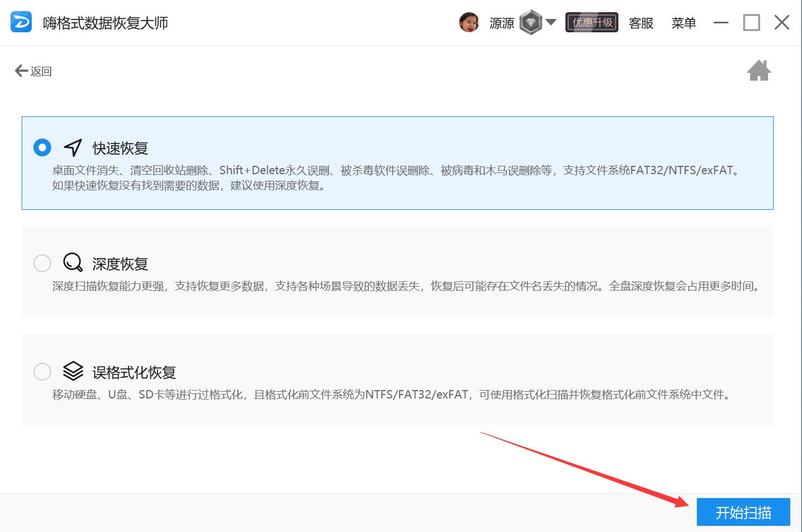Screen dimensions: 802x532
Task: Click the 误格式化恢复 heading text
Action: coord(134,372)
